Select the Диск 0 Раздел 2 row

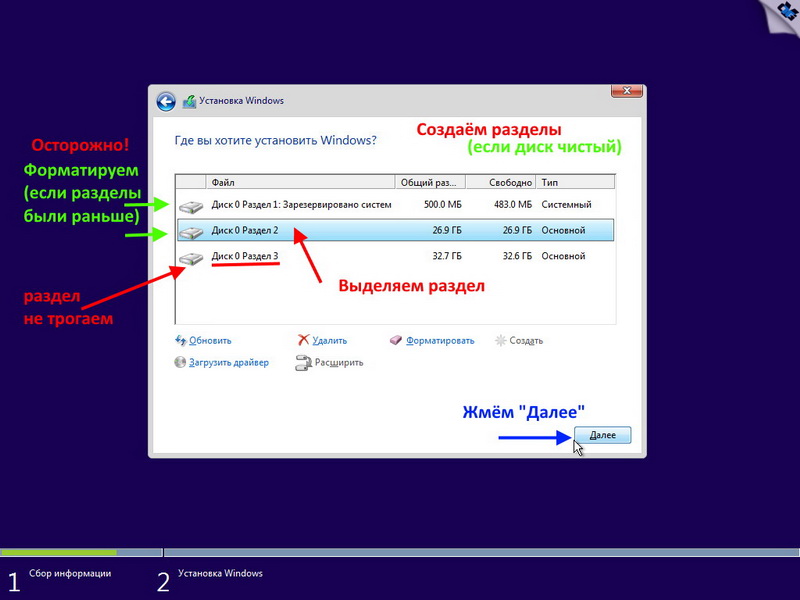pos(395,230)
